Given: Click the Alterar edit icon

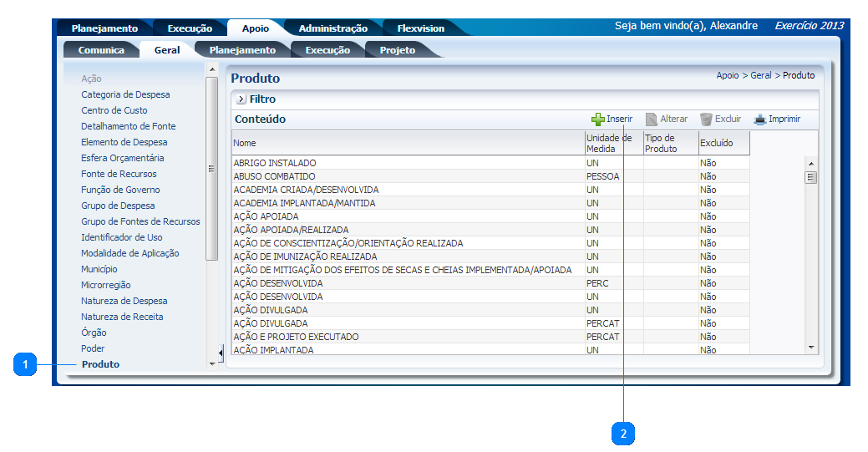Looking at the screenshot, I should click(x=652, y=119).
